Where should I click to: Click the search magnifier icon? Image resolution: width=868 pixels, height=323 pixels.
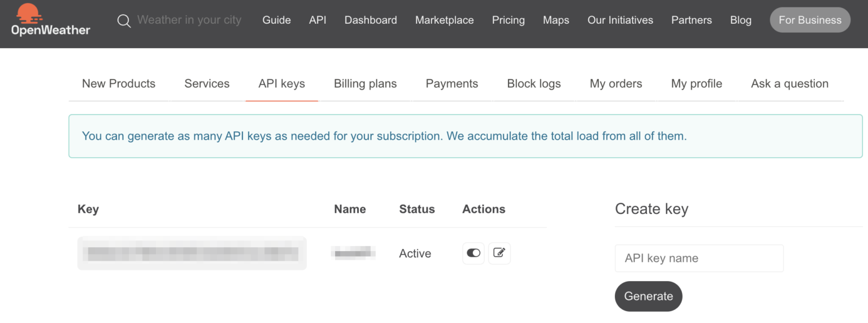click(x=124, y=21)
